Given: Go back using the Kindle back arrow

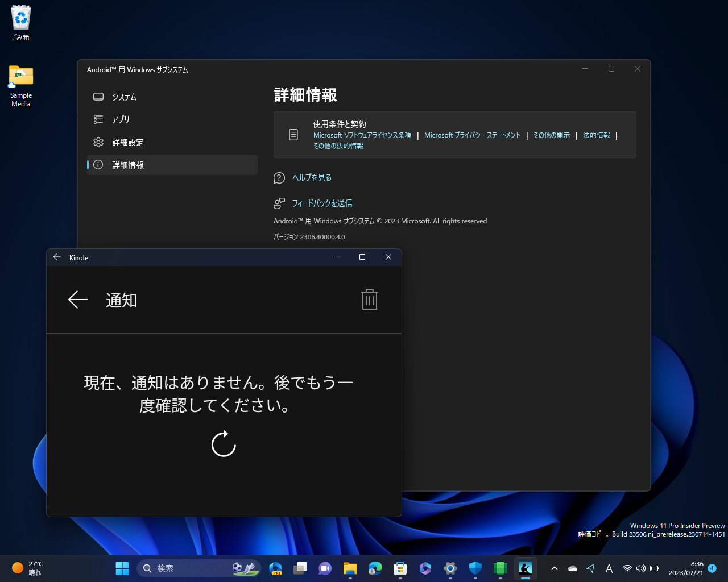Looking at the screenshot, I should click(x=77, y=300).
